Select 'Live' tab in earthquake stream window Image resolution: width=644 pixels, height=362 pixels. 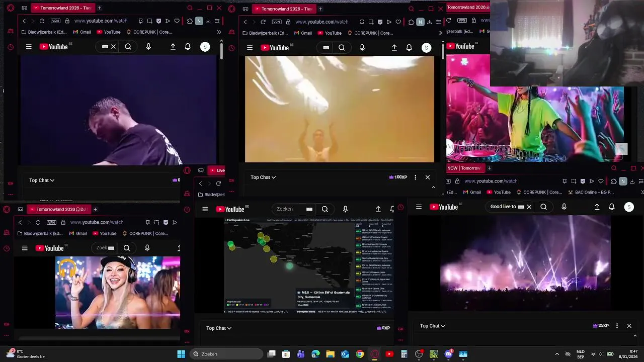click(x=217, y=170)
